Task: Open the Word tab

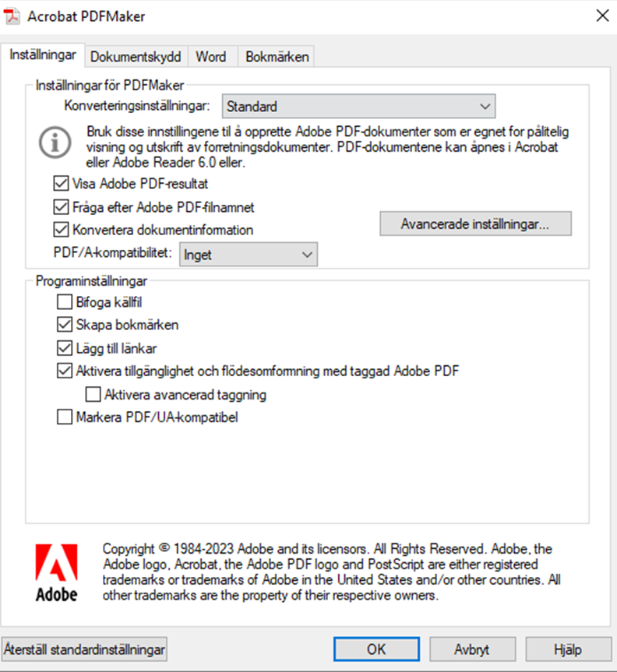Action: pos(211,57)
